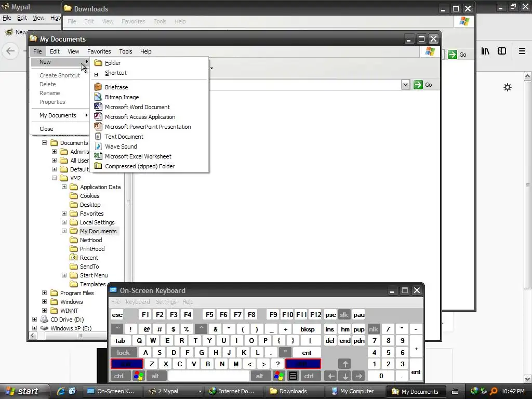
Task: Open the Settings menu of On-Screen Keyboard
Action: pos(166,302)
